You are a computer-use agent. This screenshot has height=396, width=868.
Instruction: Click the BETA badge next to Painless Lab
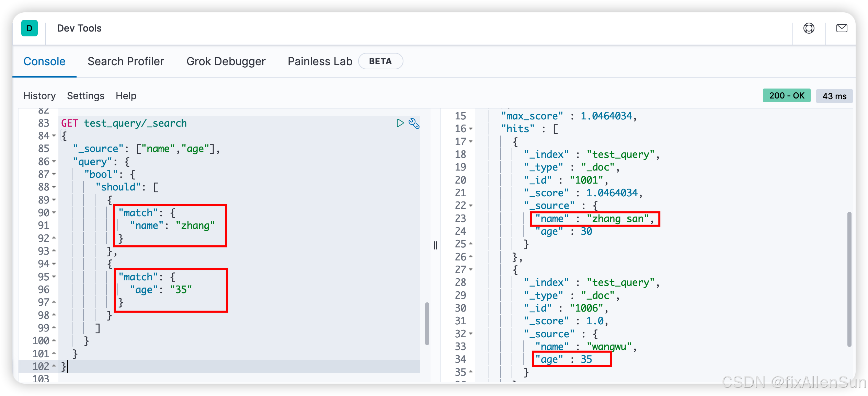coord(380,61)
